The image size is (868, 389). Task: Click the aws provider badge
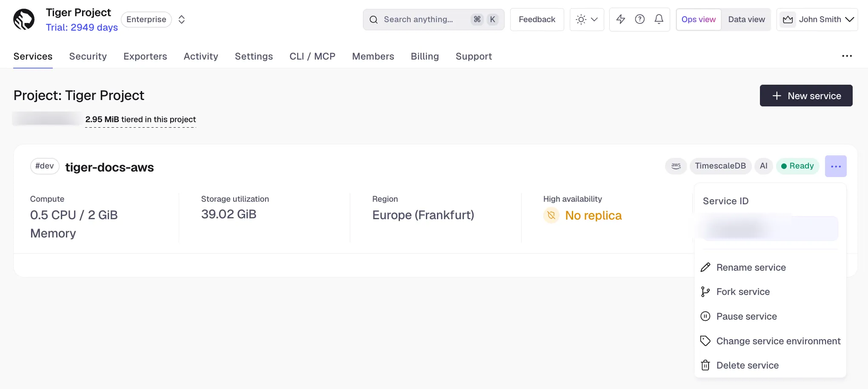(676, 166)
